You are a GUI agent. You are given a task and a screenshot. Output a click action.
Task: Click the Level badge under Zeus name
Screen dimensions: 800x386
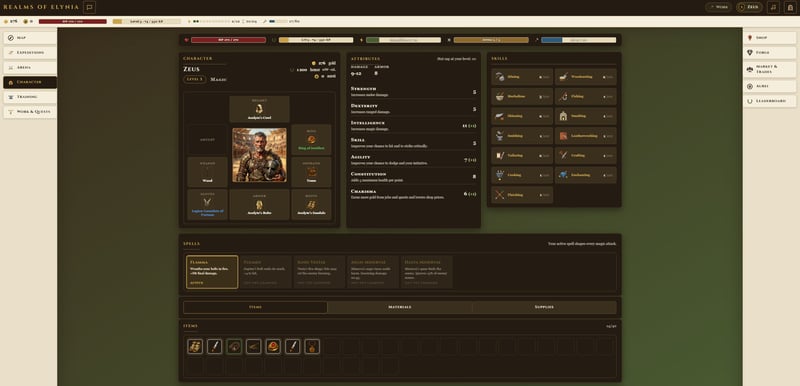coord(194,79)
